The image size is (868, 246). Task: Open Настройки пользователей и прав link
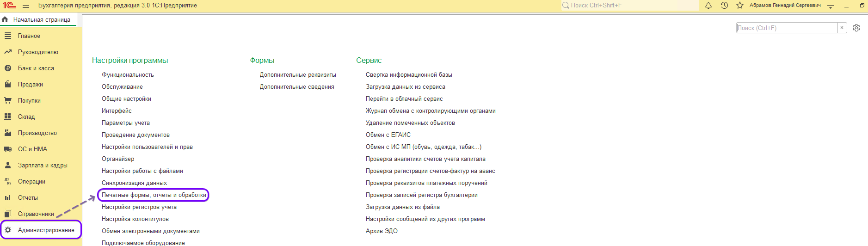(x=147, y=147)
